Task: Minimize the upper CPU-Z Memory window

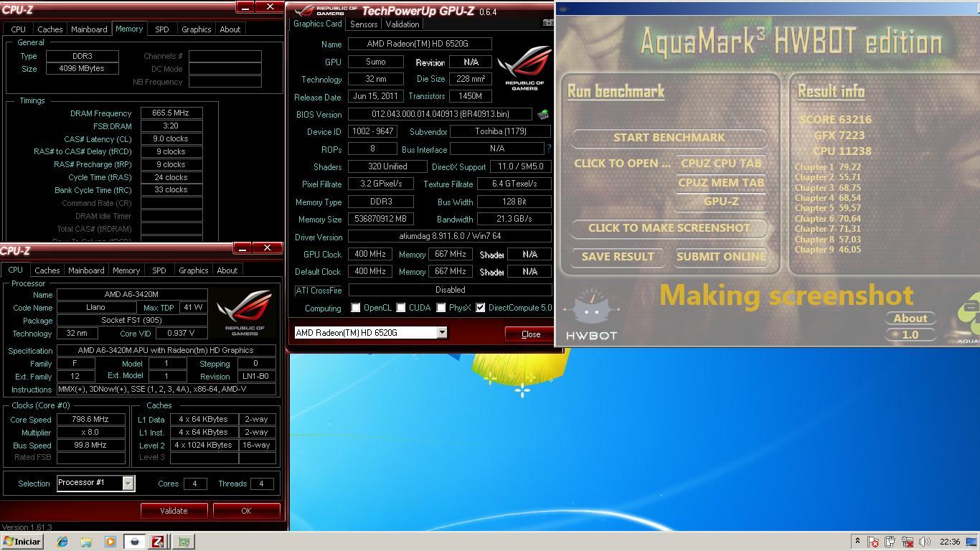Action: point(245,7)
